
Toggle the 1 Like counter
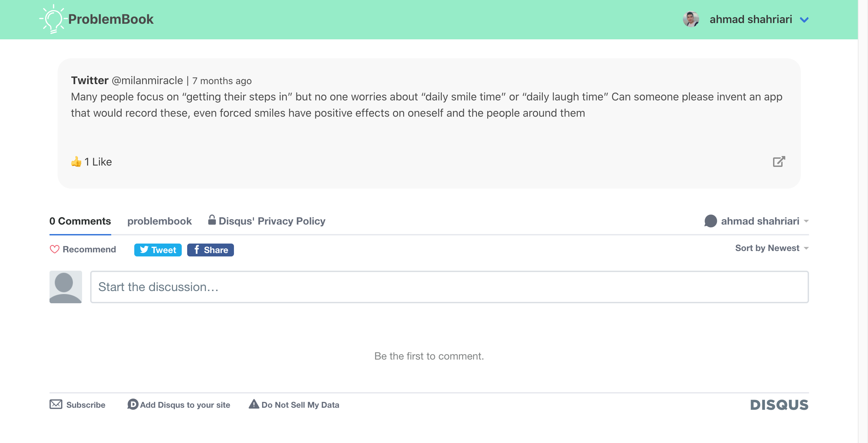click(98, 162)
